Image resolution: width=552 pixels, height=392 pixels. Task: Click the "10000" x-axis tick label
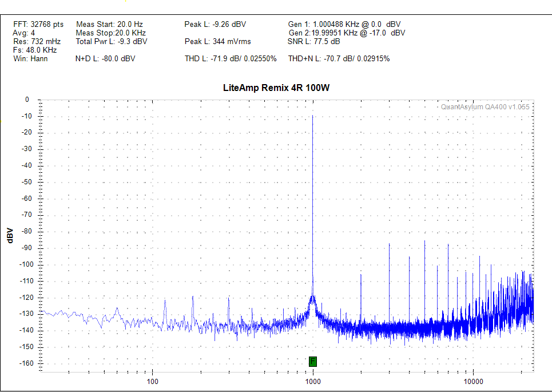[x=473, y=382]
